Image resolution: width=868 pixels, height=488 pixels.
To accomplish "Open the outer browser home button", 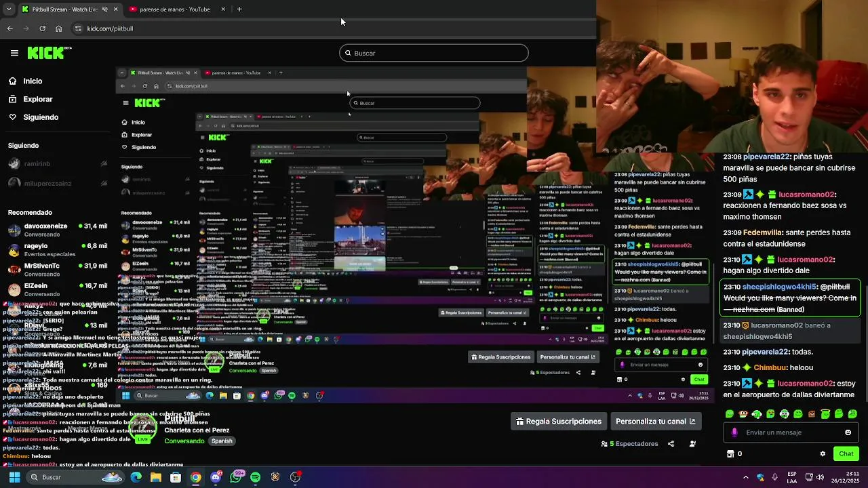I will (59, 28).
